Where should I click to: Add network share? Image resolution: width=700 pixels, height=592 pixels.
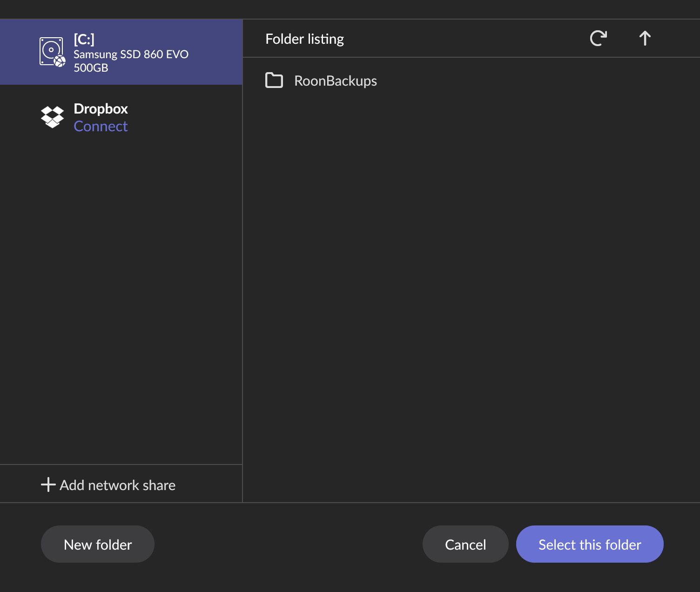pyautogui.click(x=117, y=485)
